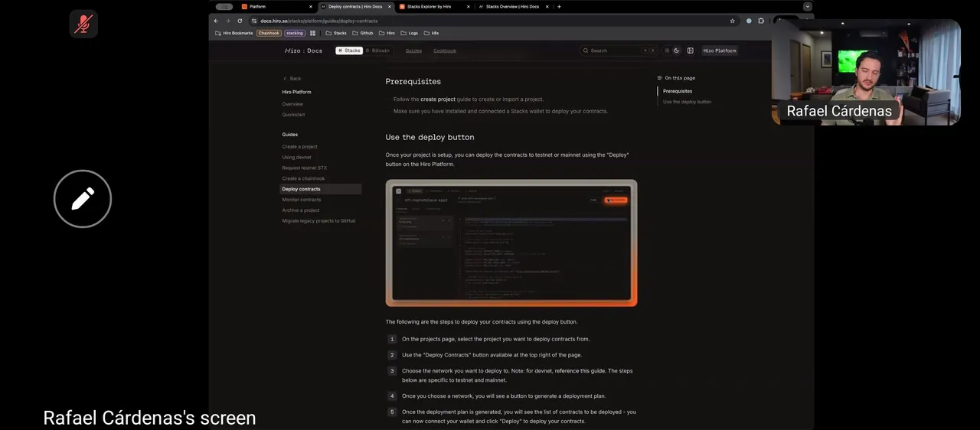Open the Guides nav link
The width and height of the screenshot is (980, 430).
tap(413, 50)
